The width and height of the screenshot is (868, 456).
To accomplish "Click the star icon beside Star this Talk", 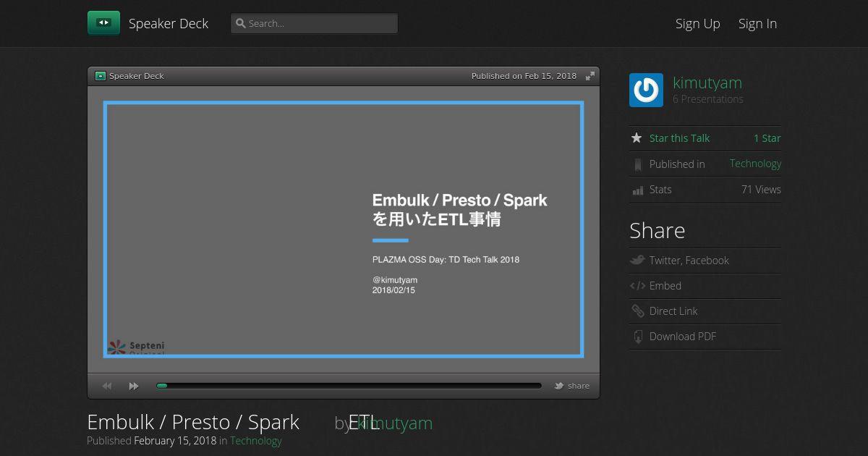I will tap(637, 138).
